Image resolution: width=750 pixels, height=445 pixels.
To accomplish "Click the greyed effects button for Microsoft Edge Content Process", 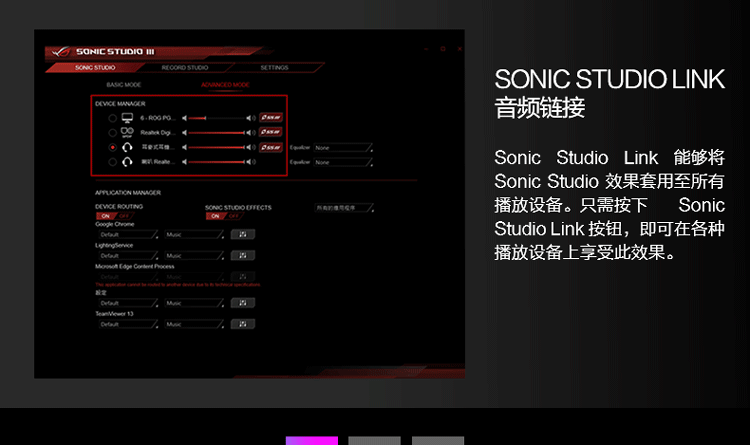I will pos(243,276).
